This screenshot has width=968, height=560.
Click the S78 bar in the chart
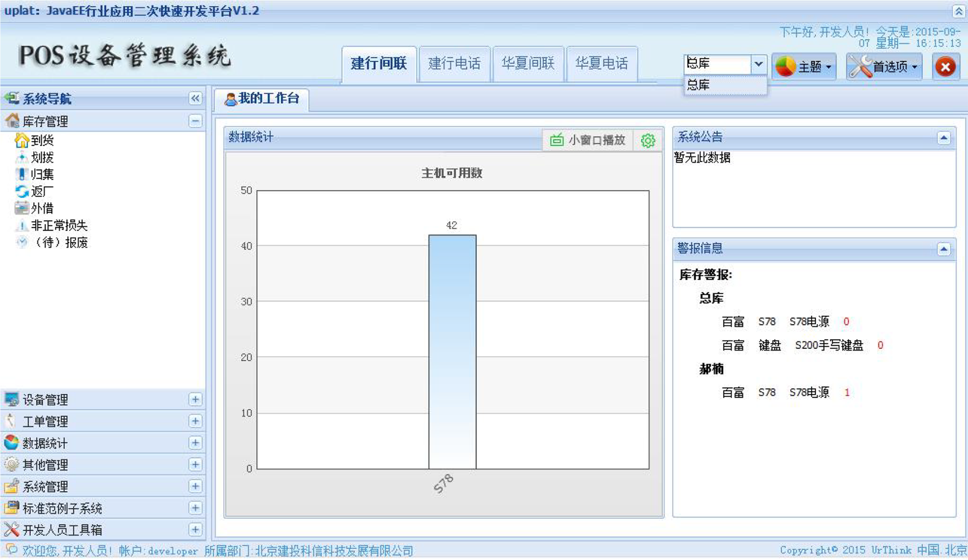pos(452,351)
